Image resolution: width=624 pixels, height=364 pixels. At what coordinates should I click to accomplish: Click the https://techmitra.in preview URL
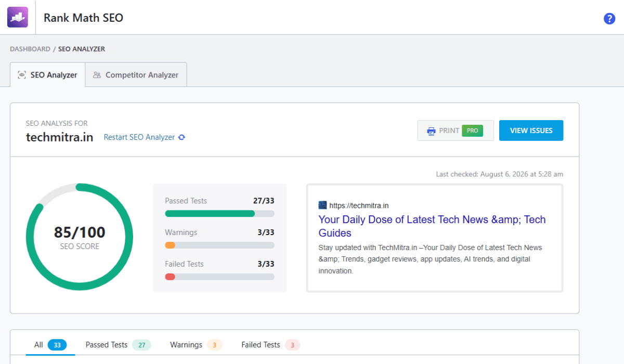coord(359,205)
